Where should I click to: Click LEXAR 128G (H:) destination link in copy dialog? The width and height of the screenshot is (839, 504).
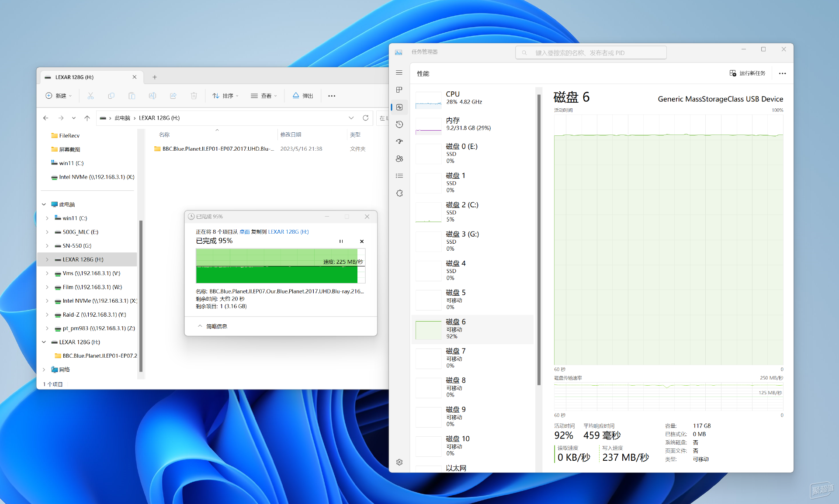[288, 232]
